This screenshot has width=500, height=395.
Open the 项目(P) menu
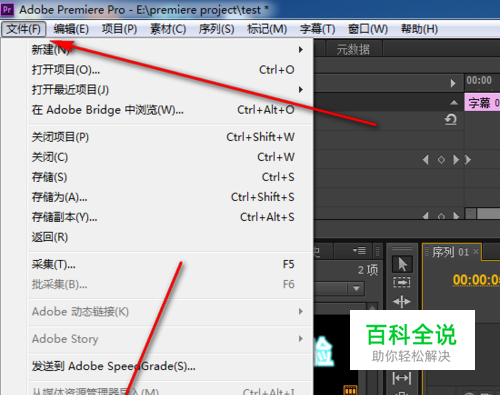point(119,29)
